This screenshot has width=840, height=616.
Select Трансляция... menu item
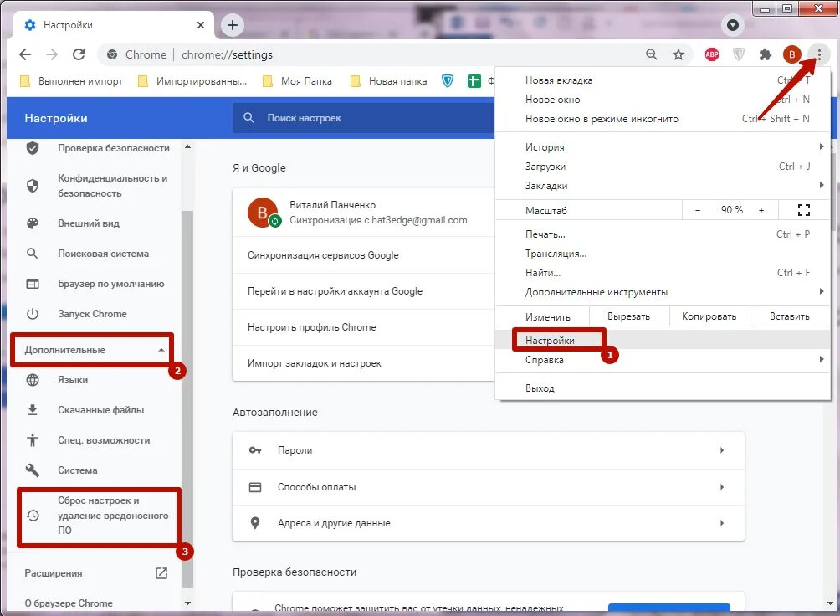point(662,253)
